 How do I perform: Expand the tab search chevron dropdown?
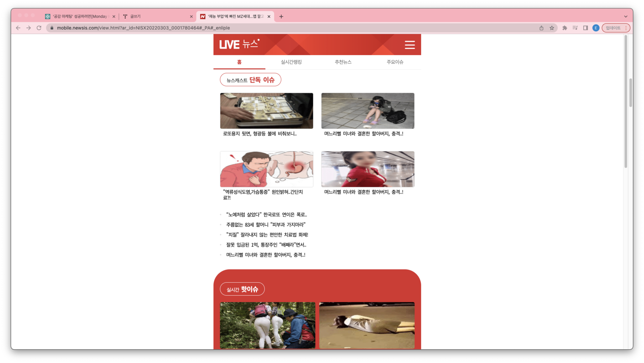(626, 17)
